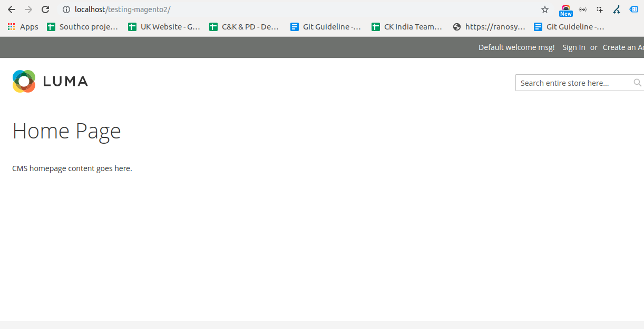Screen dimensions: 644x329
Task: Click the blue tag extension icon
Action: coord(633,9)
